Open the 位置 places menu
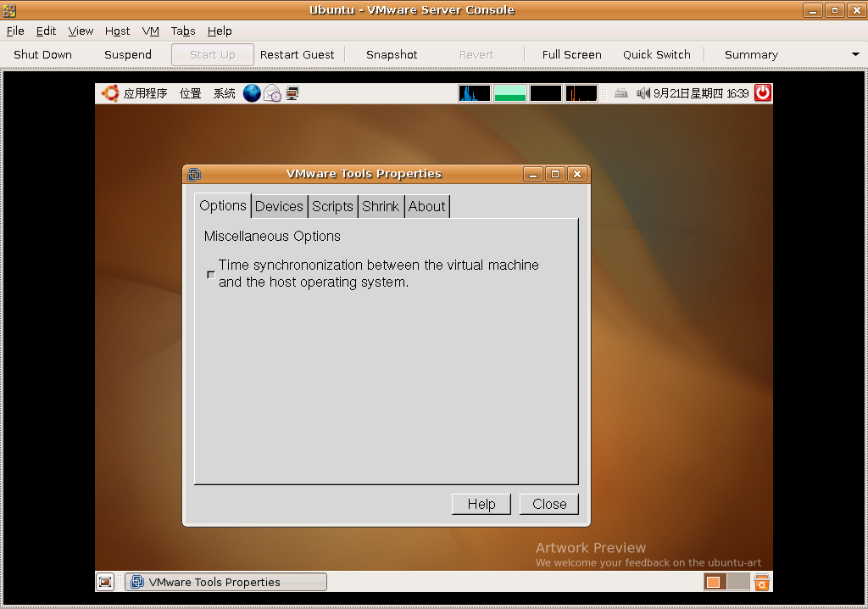 pyautogui.click(x=191, y=93)
